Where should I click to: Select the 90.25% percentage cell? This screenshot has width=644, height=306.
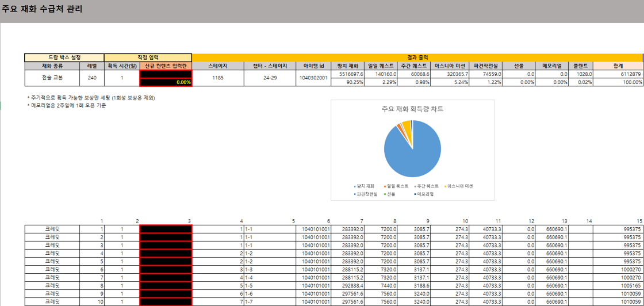(348, 82)
